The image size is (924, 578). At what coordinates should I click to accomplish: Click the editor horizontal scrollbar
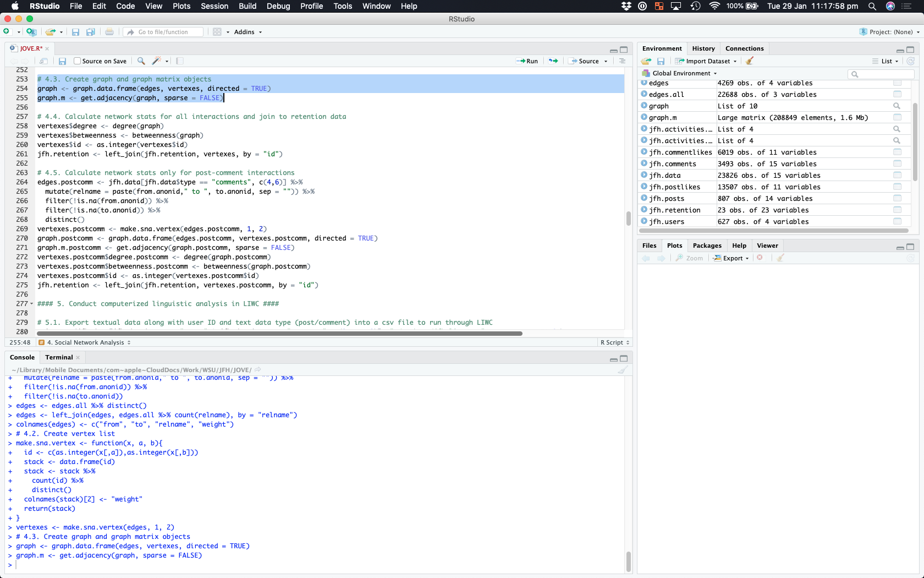[x=279, y=334]
